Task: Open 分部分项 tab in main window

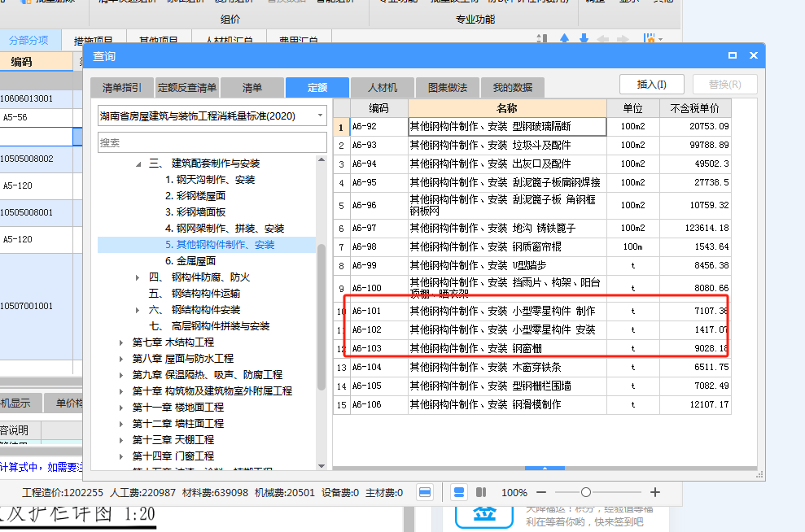Action: coord(28,40)
